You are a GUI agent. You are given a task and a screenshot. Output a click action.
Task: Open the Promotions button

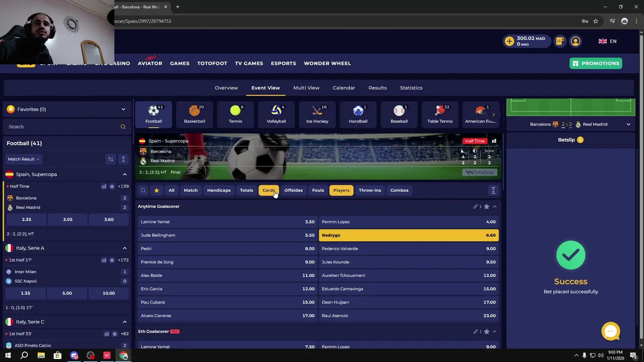596,63
